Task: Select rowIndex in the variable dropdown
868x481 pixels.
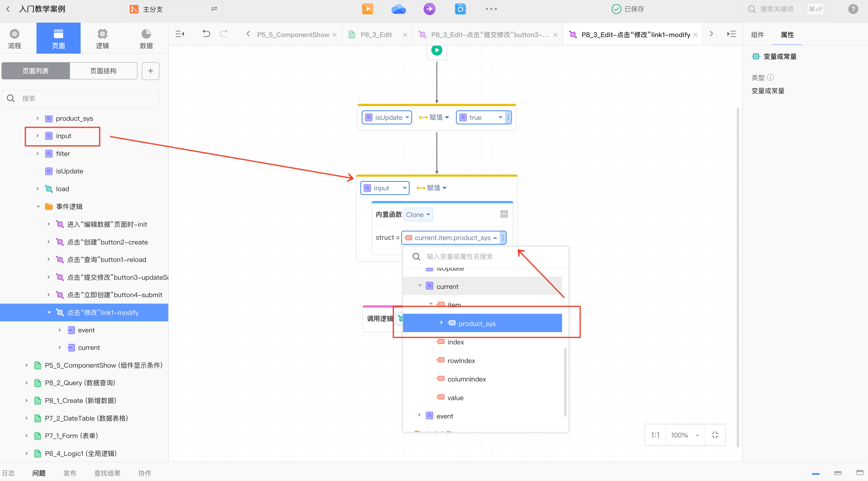Action: point(461,360)
